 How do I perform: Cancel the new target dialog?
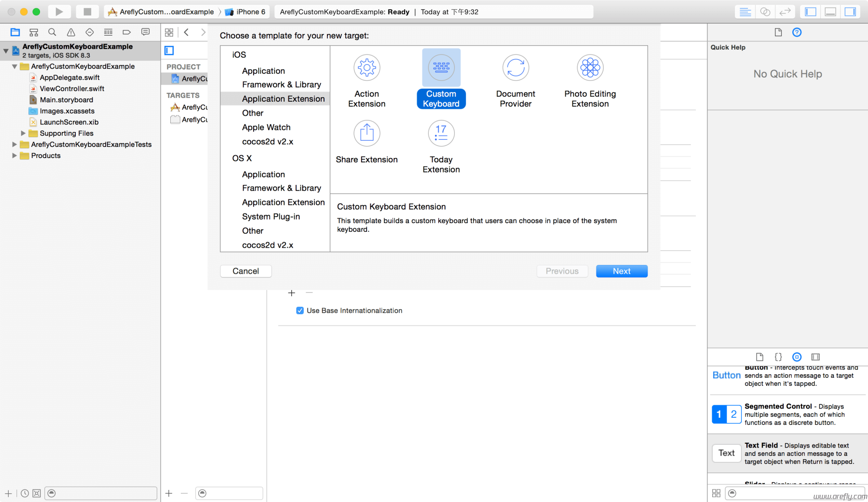tap(245, 271)
